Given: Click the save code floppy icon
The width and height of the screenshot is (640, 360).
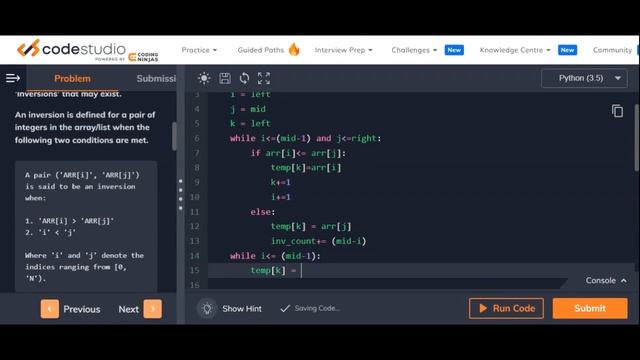Looking at the screenshot, I should click(x=224, y=78).
